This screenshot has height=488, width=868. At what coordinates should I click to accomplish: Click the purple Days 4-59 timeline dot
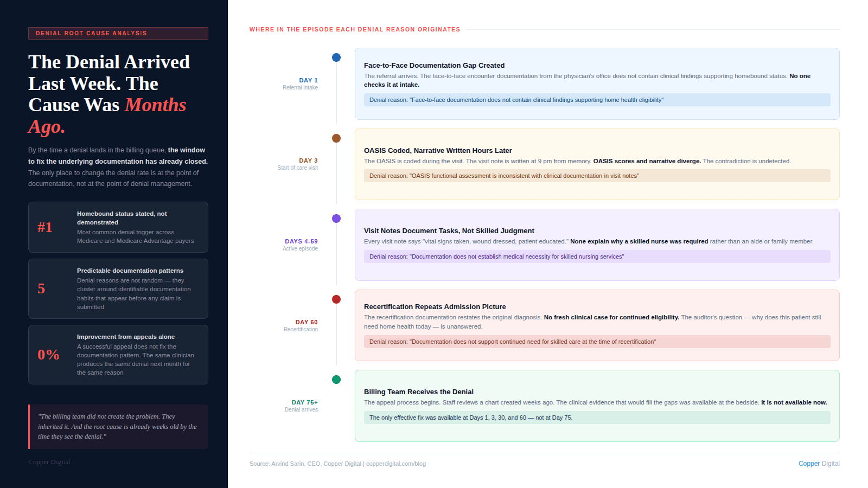click(336, 219)
